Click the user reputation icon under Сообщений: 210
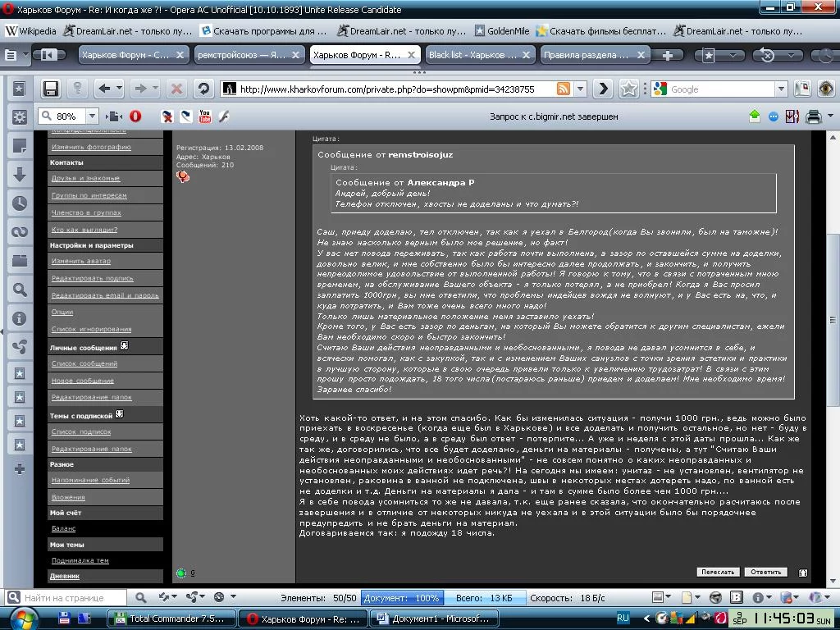Viewport: 840px width, 630px height. [183, 176]
